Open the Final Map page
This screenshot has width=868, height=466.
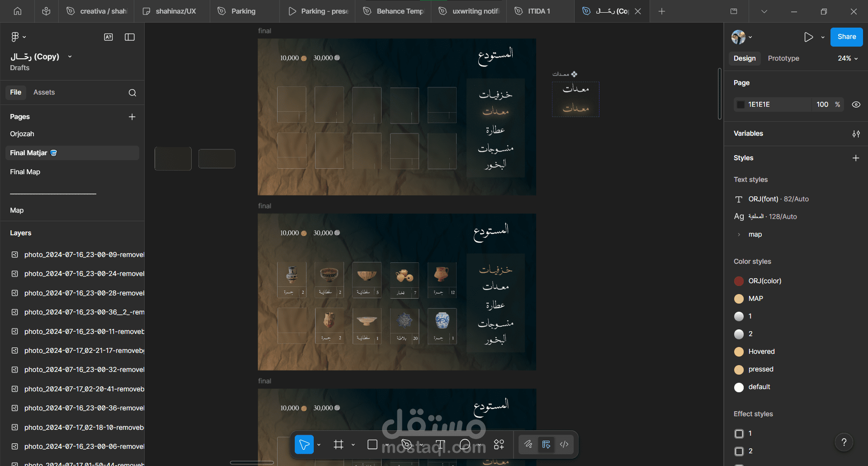click(25, 172)
